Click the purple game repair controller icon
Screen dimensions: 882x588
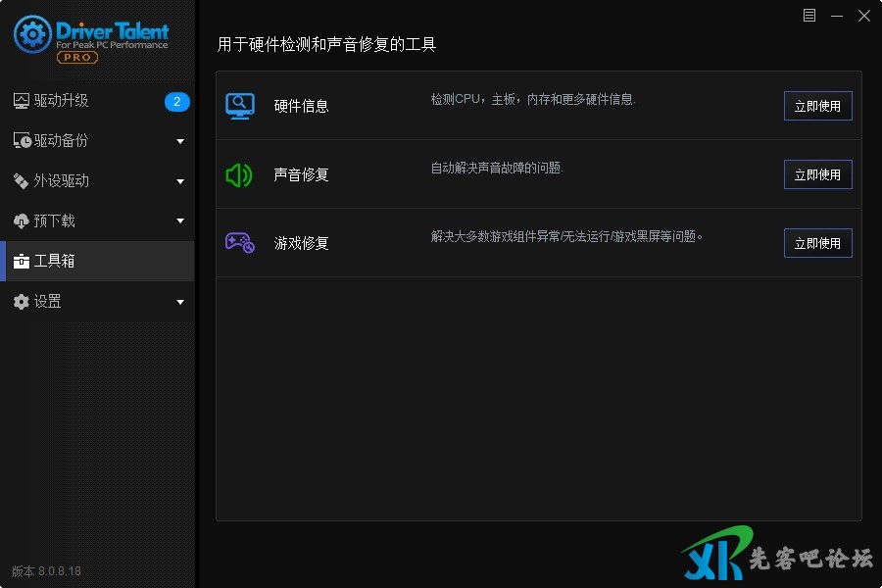click(x=240, y=242)
